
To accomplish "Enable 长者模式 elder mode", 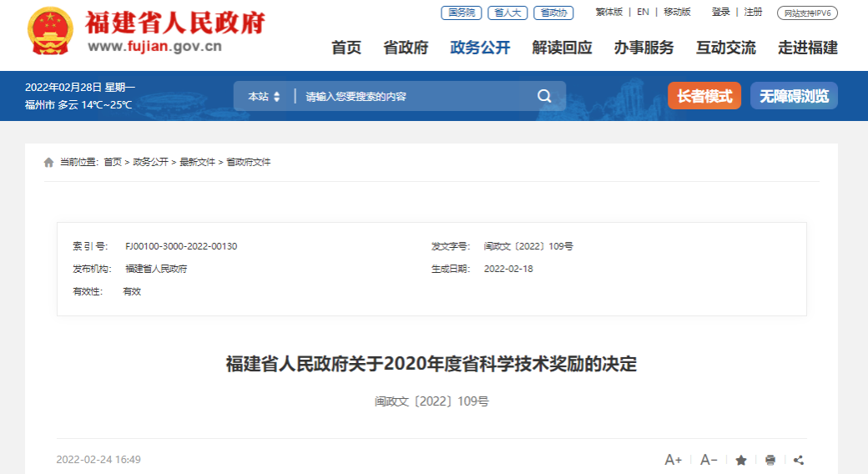I will coord(704,96).
